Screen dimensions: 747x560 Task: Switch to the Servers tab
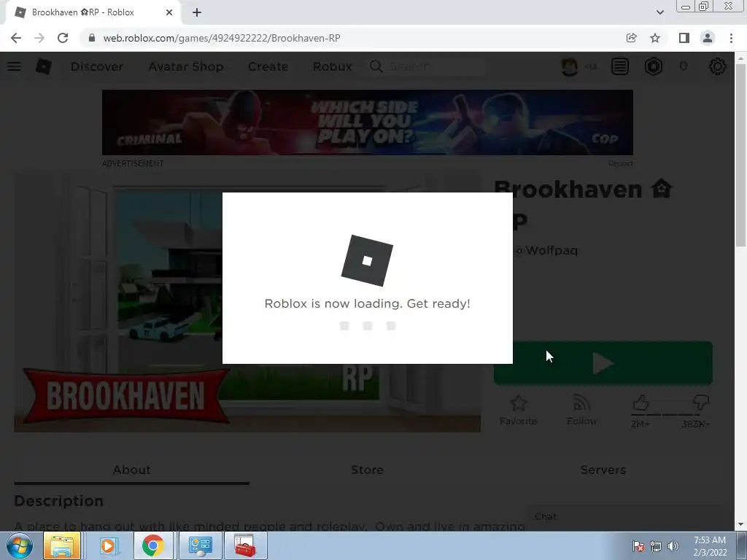click(x=603, y=470)
